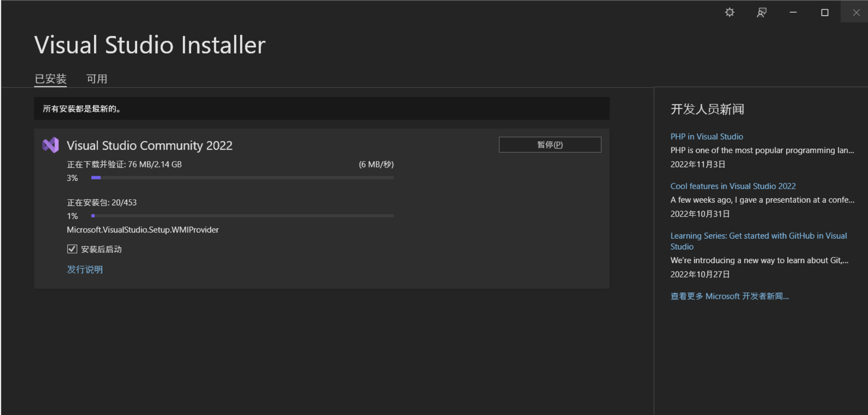Open the installer settings gear icon
The width and height of the screenshot is (868, 415).
730,12
